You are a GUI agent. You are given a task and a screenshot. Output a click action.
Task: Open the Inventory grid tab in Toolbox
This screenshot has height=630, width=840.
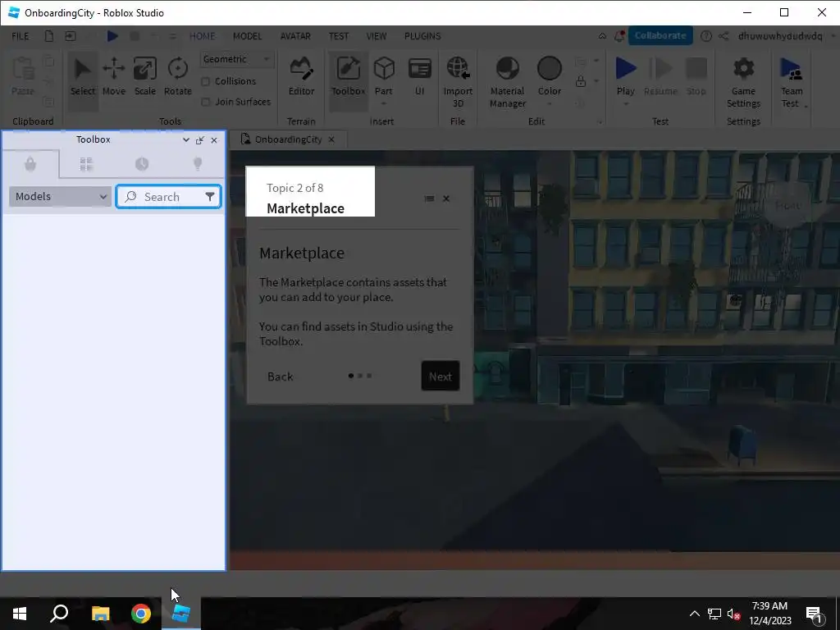86,164
